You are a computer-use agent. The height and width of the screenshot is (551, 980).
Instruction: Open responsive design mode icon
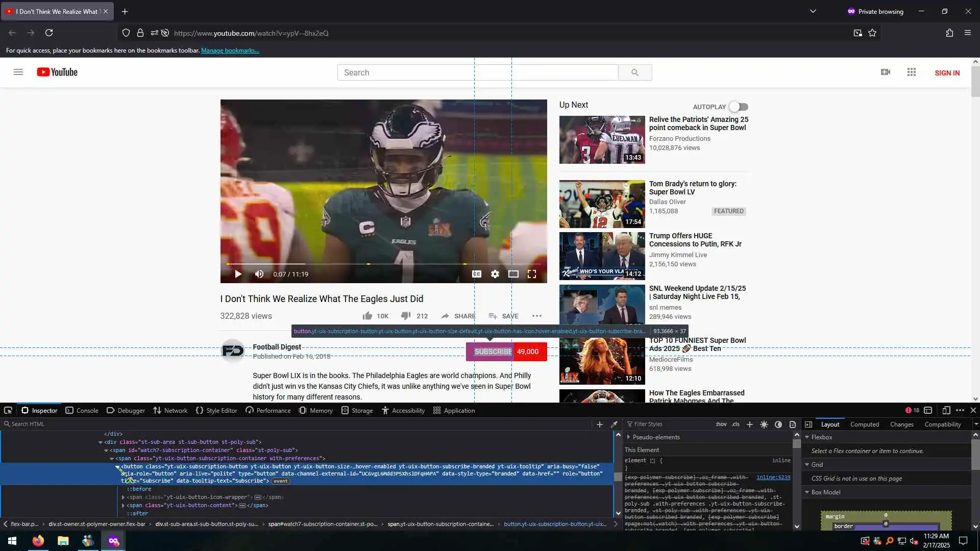(946, 410)
